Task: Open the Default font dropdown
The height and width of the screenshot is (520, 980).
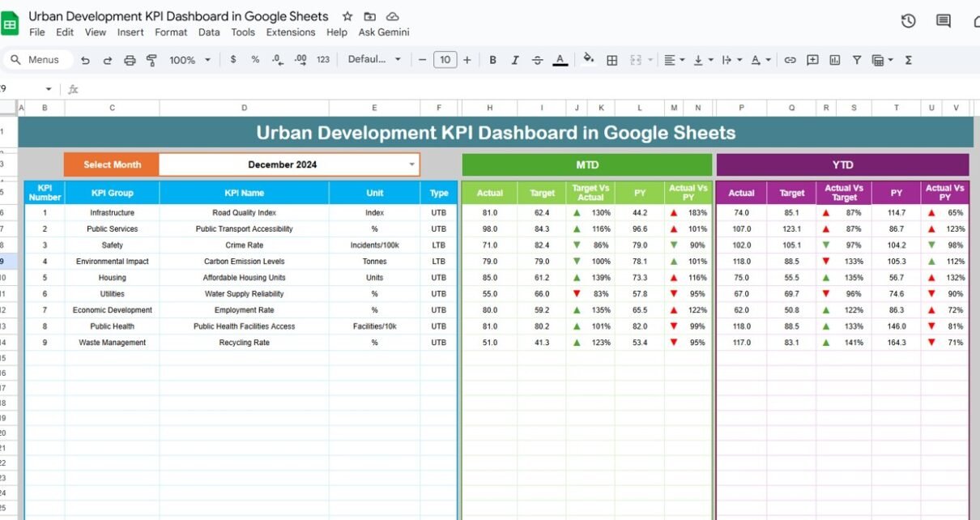Action: coord(374,60)
